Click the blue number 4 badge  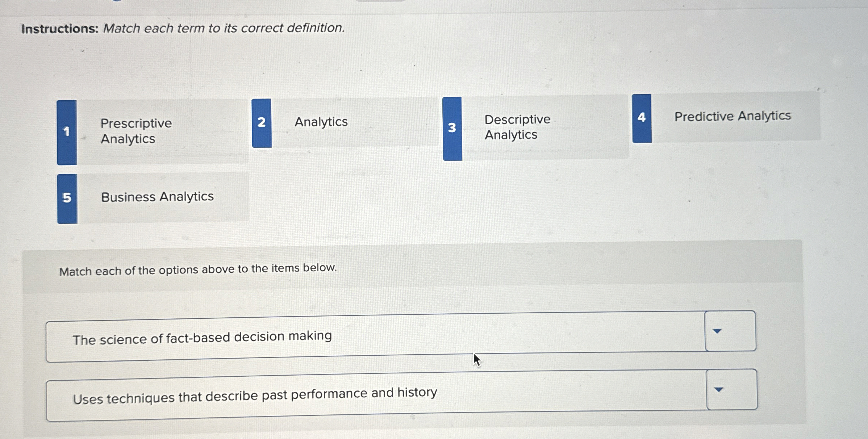click(x=642, y=117)
